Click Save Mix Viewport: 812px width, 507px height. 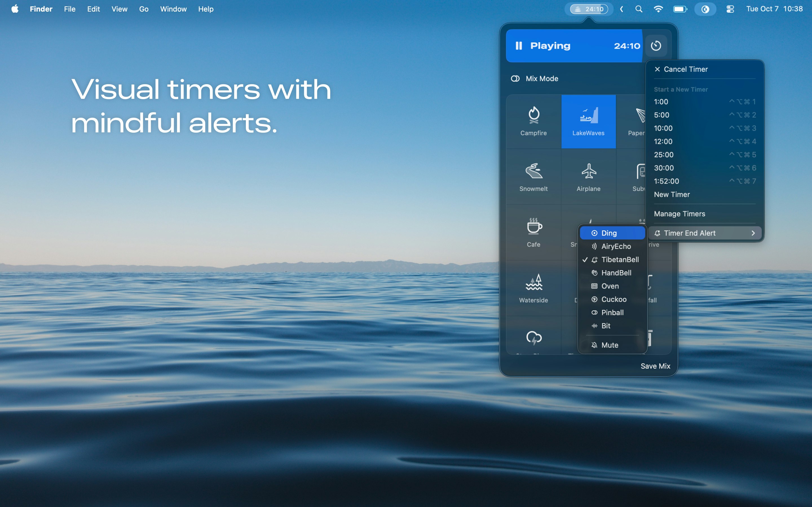point(655,366)
